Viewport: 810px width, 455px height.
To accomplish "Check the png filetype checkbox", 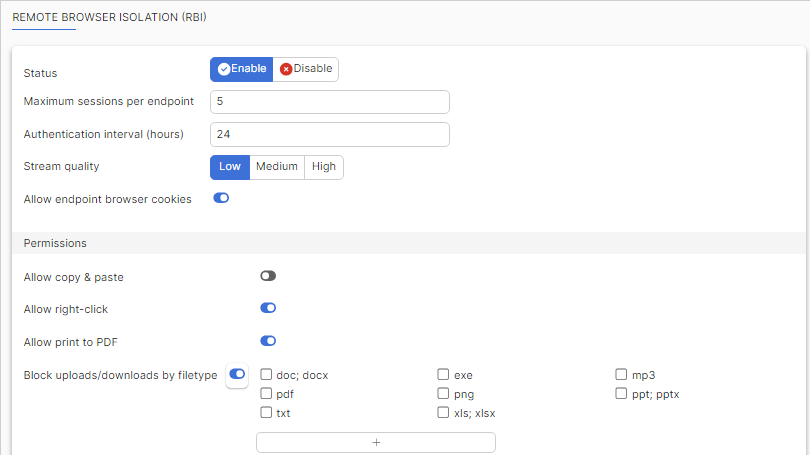I will (x=443, y=394).
